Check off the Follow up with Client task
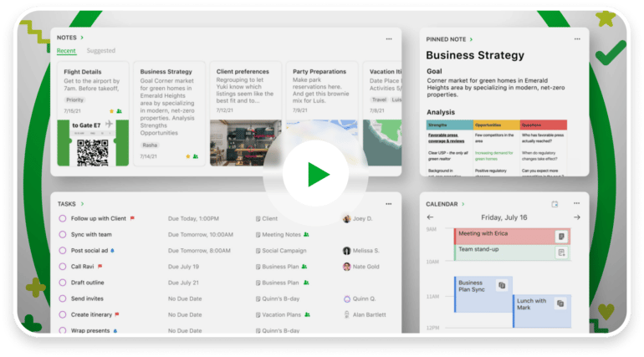The width and height of the screenshot is (644, 357). [x=62, y=219]
